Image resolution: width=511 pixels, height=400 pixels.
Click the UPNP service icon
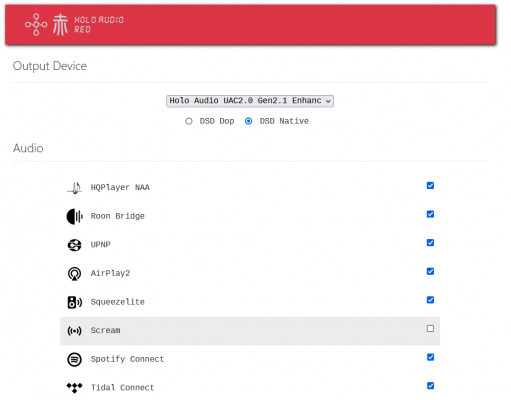(74, 245)
